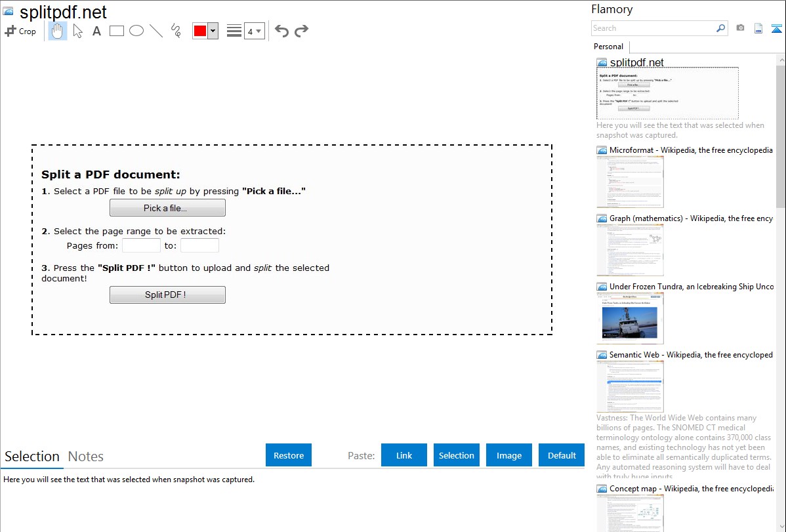Redo the last annotation
Image resolution: width=786 pixels, height=532 pixels.
click(x=301, y=31)
